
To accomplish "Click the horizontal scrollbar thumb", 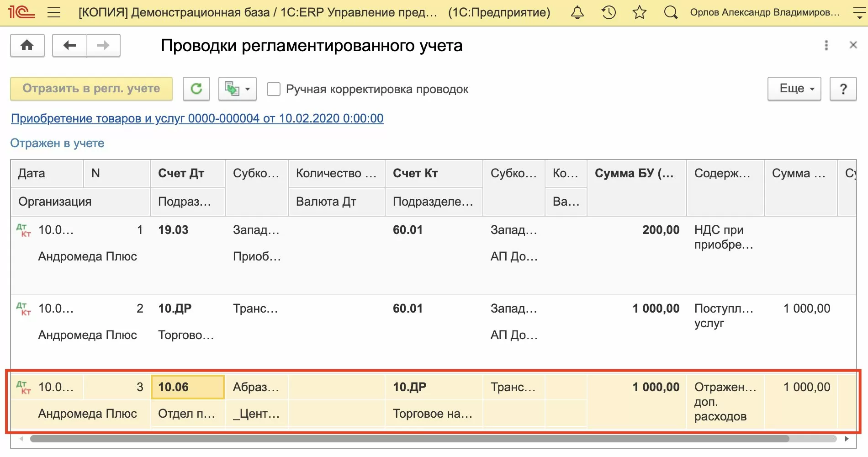I will click(410, 439).
